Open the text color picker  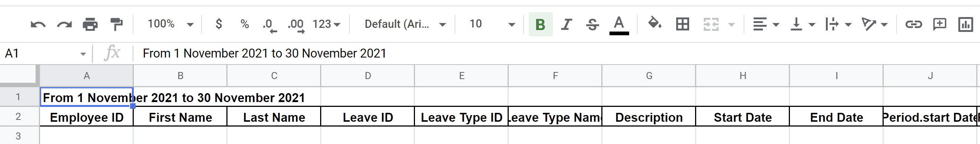tap(619, 25)
